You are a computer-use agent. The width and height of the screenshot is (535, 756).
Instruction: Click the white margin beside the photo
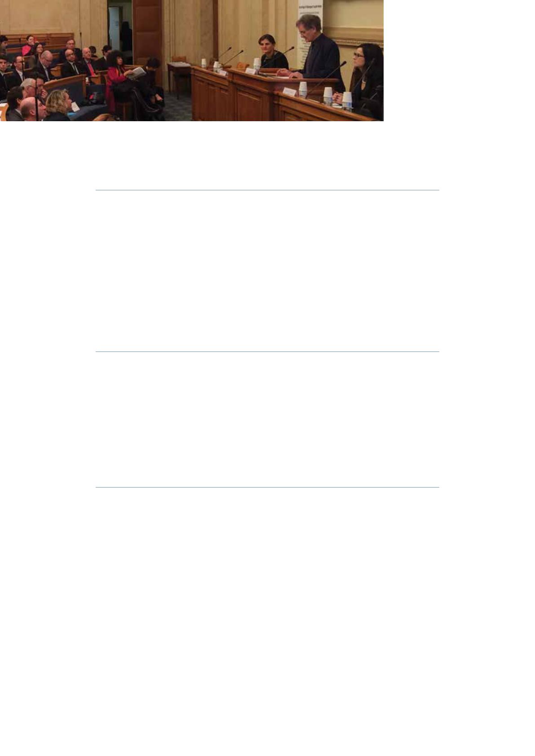(459, 60)
